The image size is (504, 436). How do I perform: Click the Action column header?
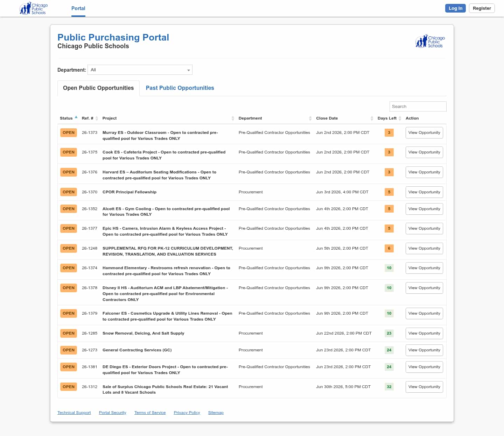(x=412, y=119)
